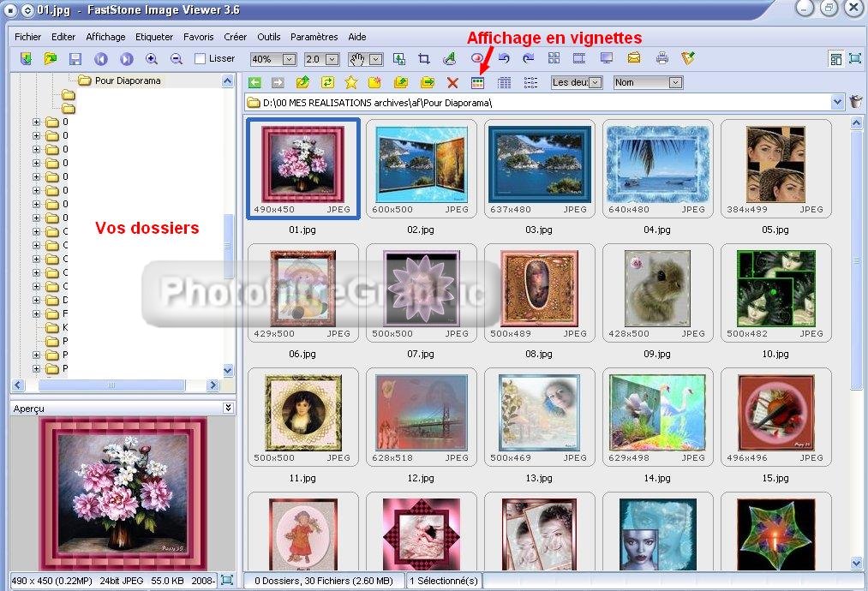Rotate image left with the undo-arrow icon

pos(504,59)
